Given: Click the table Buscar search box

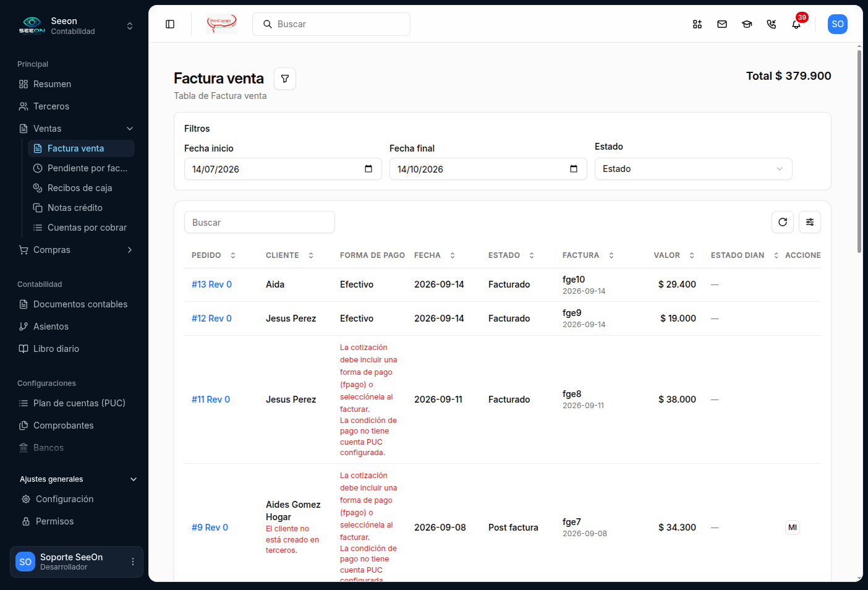Looking at the screenshot, I should pos(260,222).
